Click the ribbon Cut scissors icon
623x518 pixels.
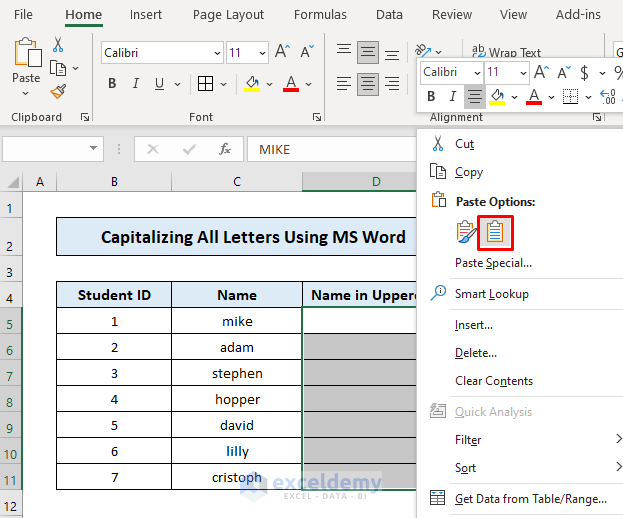58,45
